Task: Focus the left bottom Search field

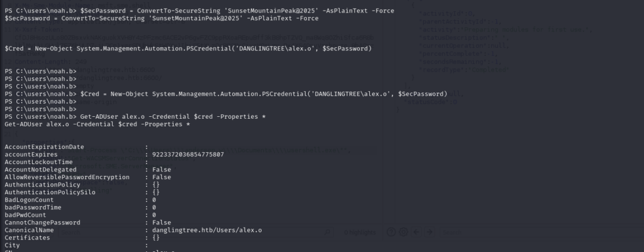Action: [x=189, y=233]
